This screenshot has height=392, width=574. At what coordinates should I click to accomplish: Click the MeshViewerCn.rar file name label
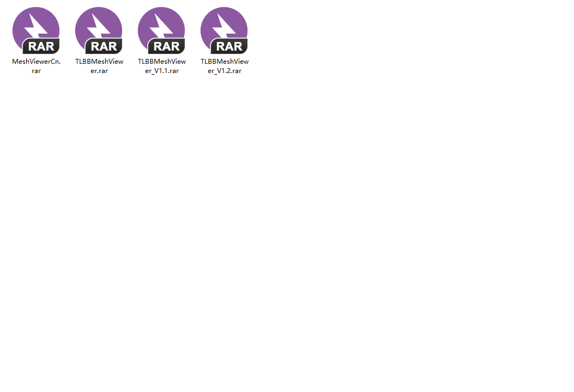tap(36, 66)
